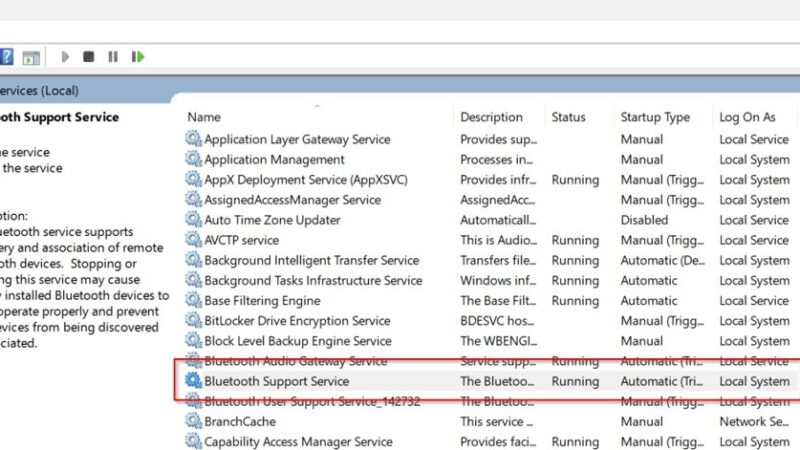Click the gear icon for Application Layer Gateway Service
Viewport: 800px width, 450px height.
click(193, 138)
